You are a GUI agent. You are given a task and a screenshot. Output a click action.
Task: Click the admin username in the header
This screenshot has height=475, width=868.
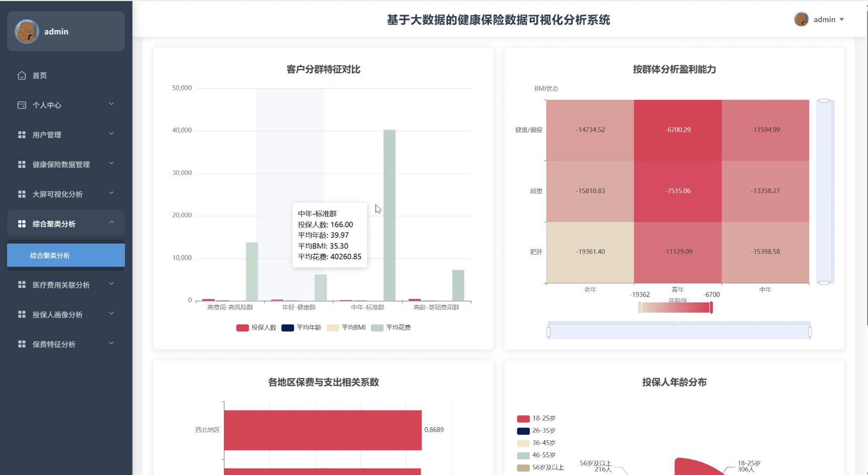(824, 20)
